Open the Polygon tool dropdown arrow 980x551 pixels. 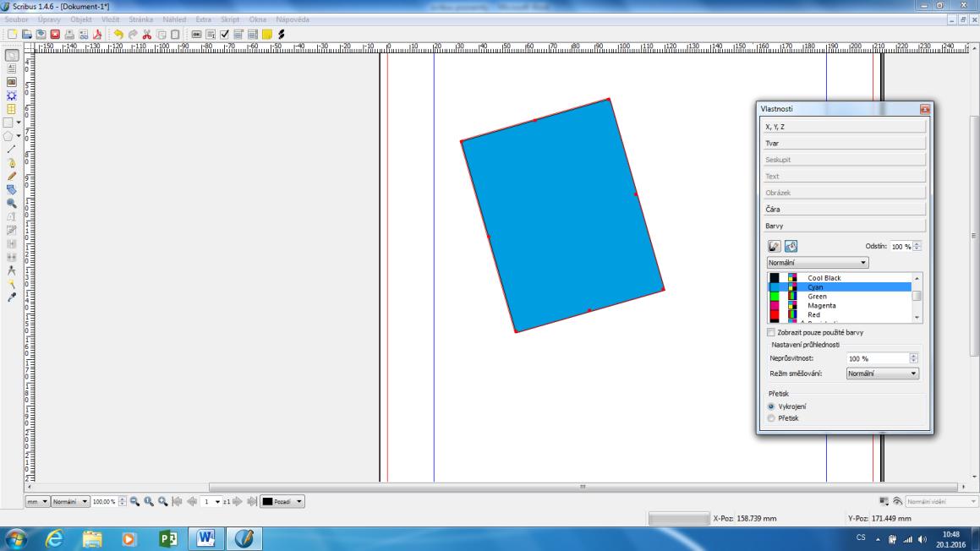click(19, 136)
